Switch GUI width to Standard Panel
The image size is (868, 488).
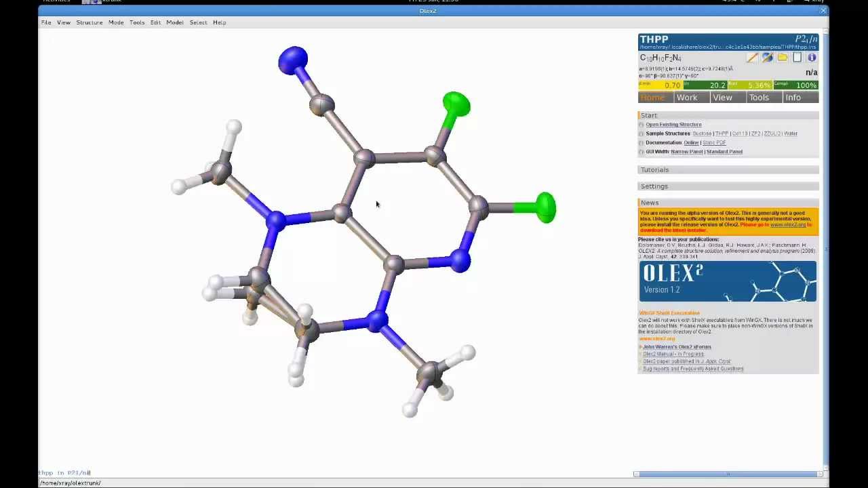pyautogui.click(x=724, y=152)
